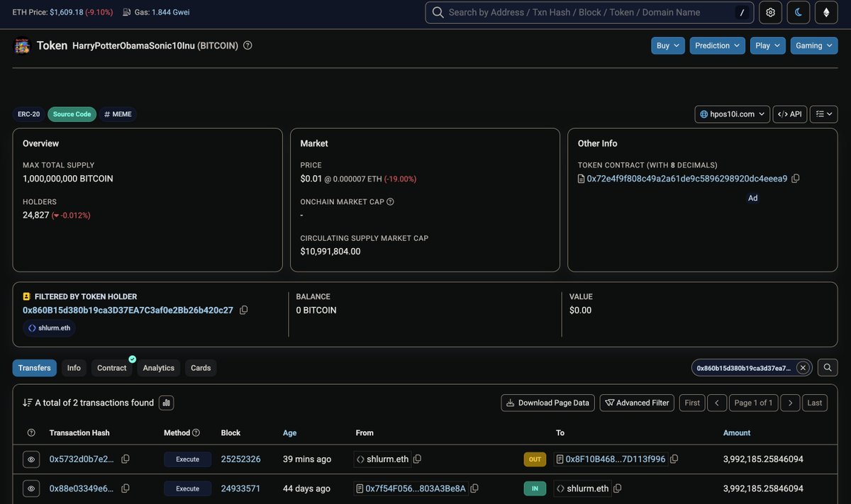Click the ETH price $1,609.18
This screenshot has width=851, height=504.
click(x=66, y=12)
